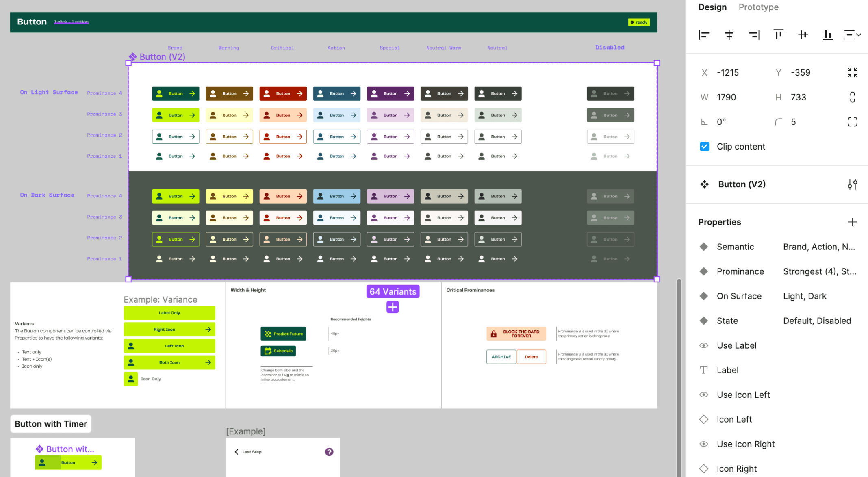
Task: Click align vertical centers icon
Action: tap(803, 35)
